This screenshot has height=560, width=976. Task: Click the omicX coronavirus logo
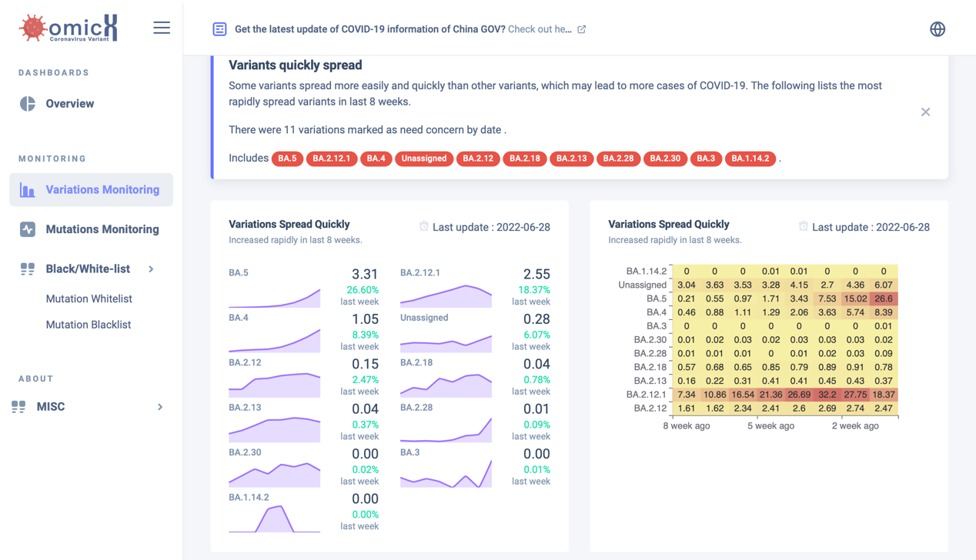[69, 28]
